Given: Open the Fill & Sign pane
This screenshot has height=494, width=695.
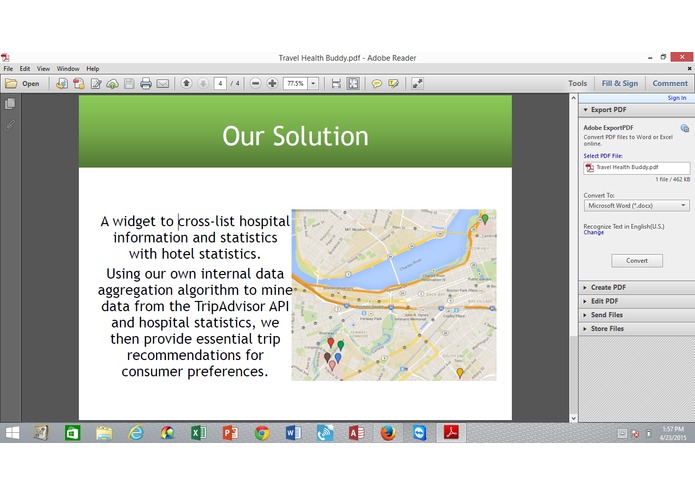Looking at the screenshot, I should pyautogui.click(x=620, y=83).
